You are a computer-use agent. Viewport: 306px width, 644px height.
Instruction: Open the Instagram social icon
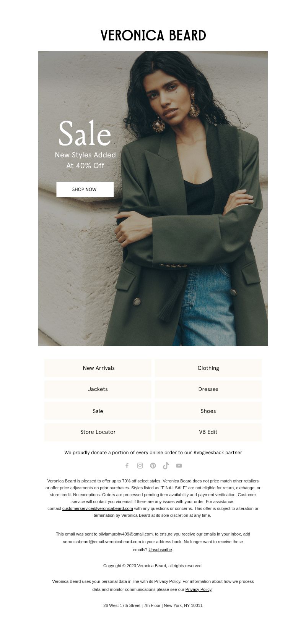click(x=140, y=466)
